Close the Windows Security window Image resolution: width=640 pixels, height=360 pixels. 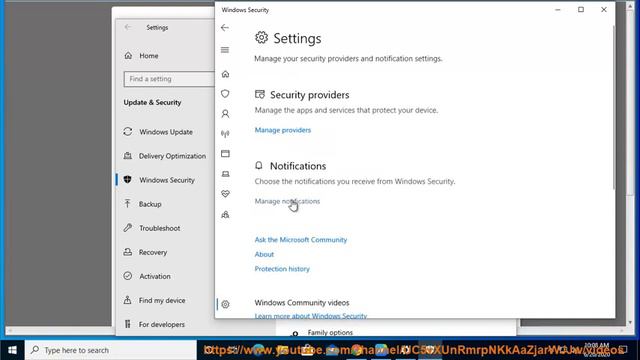[x=604, y=10]
